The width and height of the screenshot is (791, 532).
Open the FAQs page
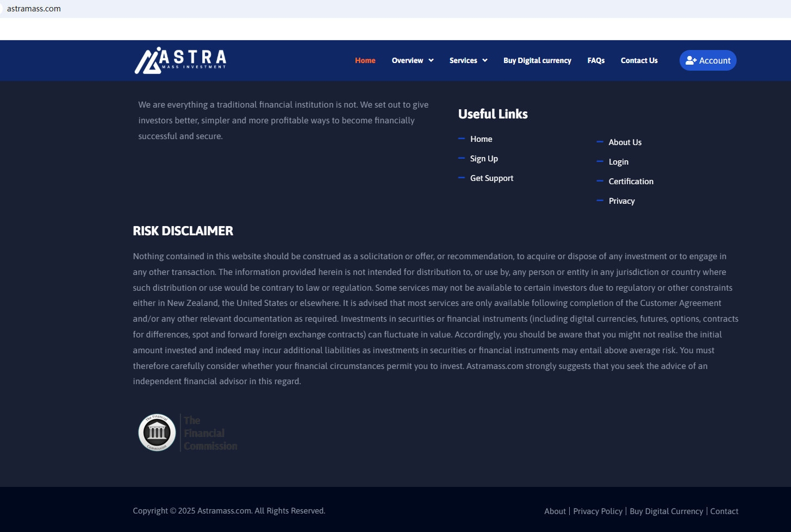[x=596, y=60]
